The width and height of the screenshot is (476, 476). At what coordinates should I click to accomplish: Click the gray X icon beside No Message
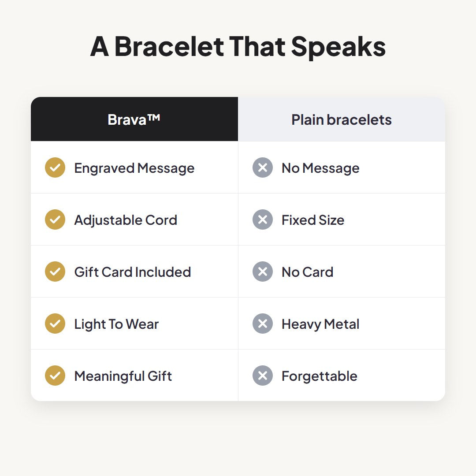coord(263,167)
